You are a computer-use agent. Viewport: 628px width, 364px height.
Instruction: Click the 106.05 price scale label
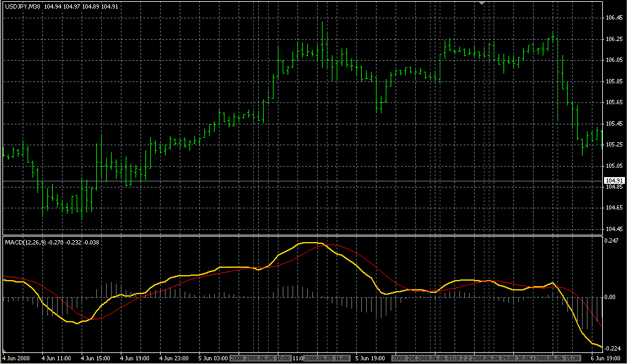614,60
